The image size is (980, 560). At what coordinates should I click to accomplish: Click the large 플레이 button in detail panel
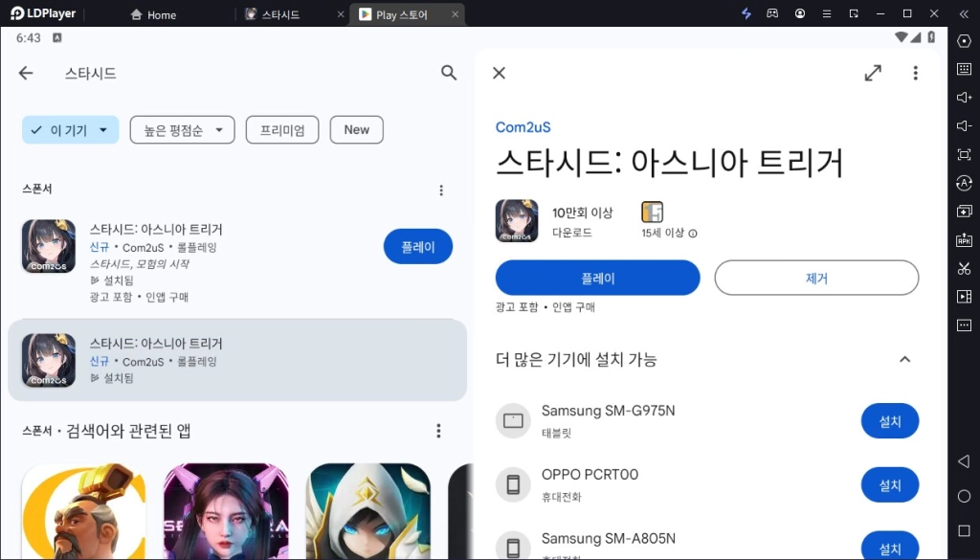[597, 278]
